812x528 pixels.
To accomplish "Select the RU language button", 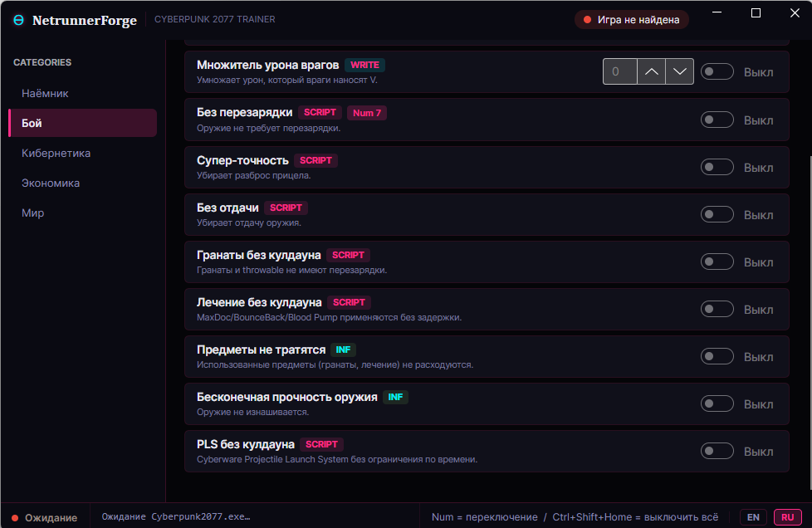I will pos(788,517).
